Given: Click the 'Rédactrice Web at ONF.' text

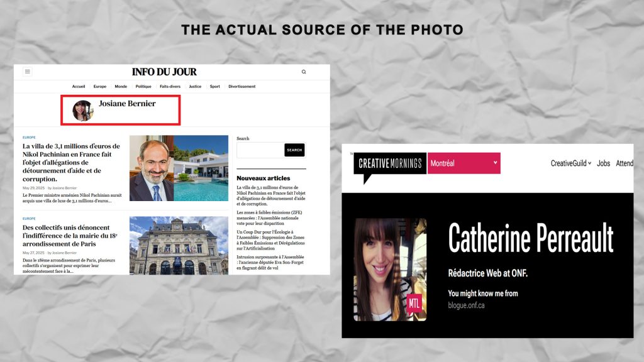Looking at the screenshot, I should 488,273.
